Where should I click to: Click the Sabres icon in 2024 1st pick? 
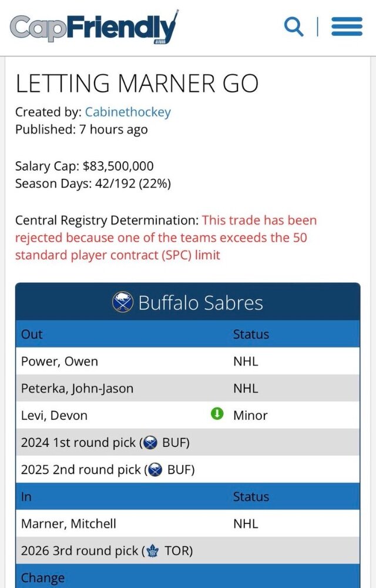(150, 443)
